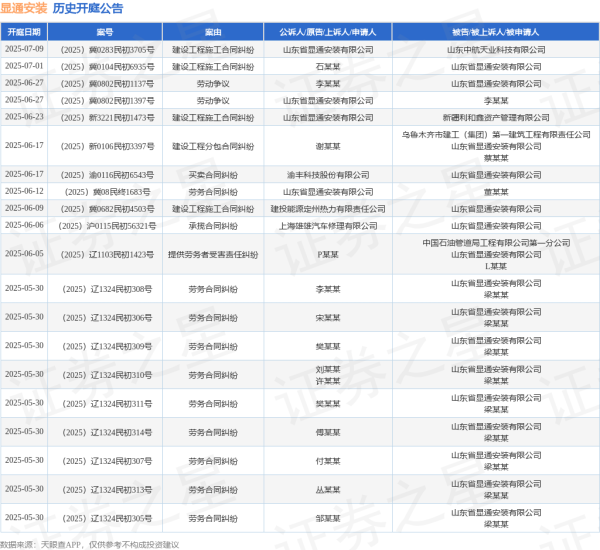600x550 pixels.
Task: Click plaintiff 渝丰科技股份有限公司
Action: [x=327, y=174]
